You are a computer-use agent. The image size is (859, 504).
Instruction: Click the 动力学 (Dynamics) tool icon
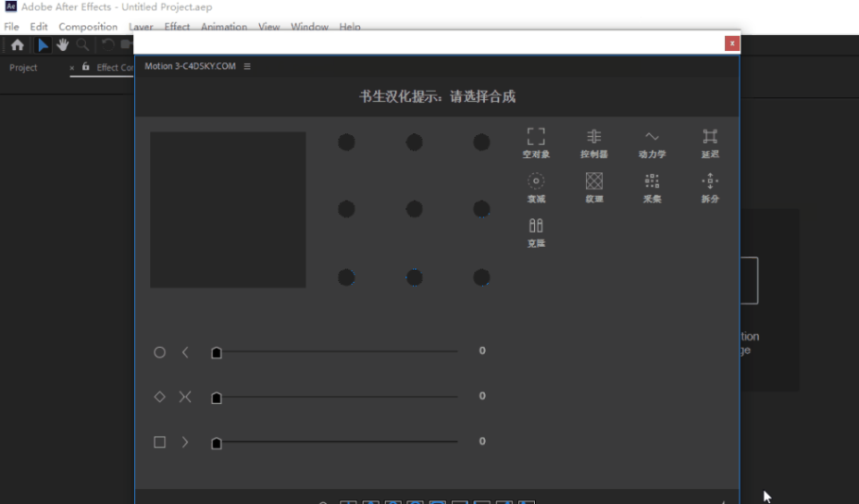[652, 142]
